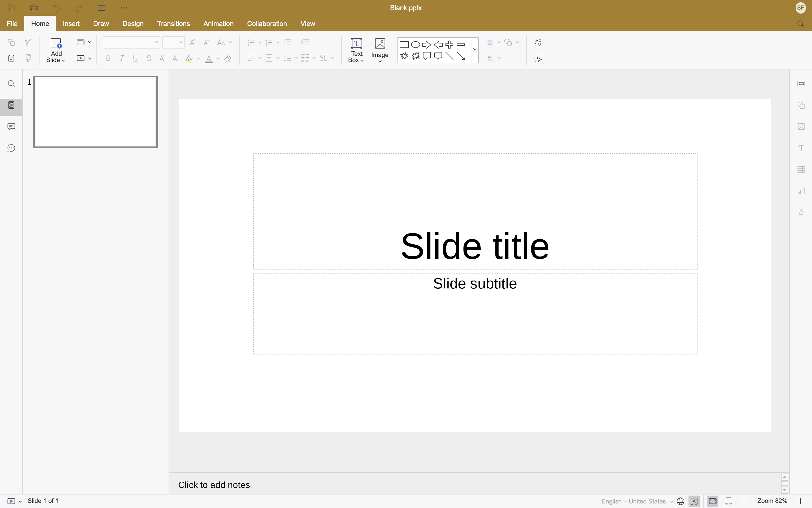Redo the last action
Screen dimensions: 812x508
pyautogui.click(x=79, y=8)
